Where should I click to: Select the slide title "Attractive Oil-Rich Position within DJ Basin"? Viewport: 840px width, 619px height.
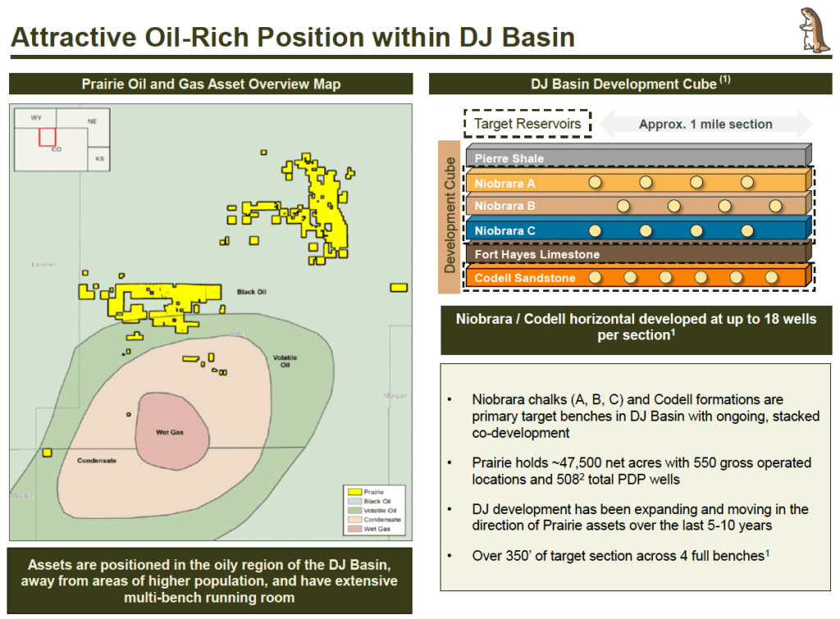(x=293, y=38)
